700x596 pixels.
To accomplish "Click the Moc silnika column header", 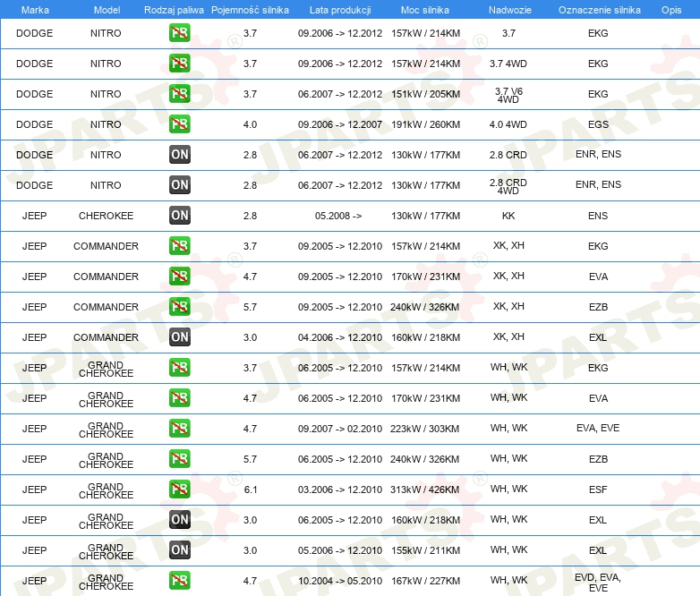I will 425,10.
